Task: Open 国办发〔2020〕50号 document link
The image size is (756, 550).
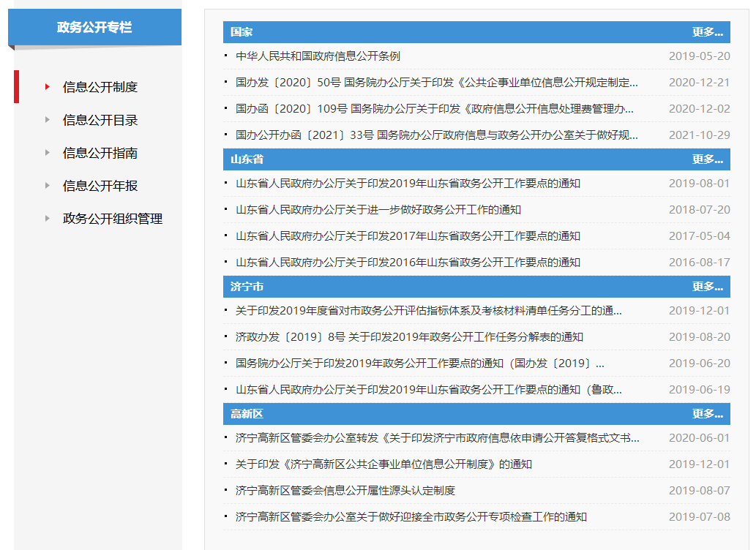Action: [x=436, y=83]
